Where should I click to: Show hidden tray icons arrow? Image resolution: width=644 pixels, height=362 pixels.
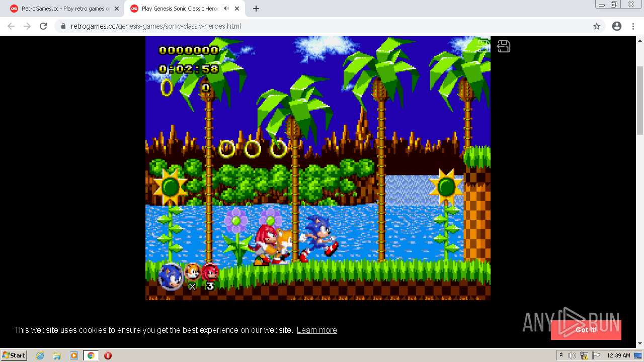point(561,355)
